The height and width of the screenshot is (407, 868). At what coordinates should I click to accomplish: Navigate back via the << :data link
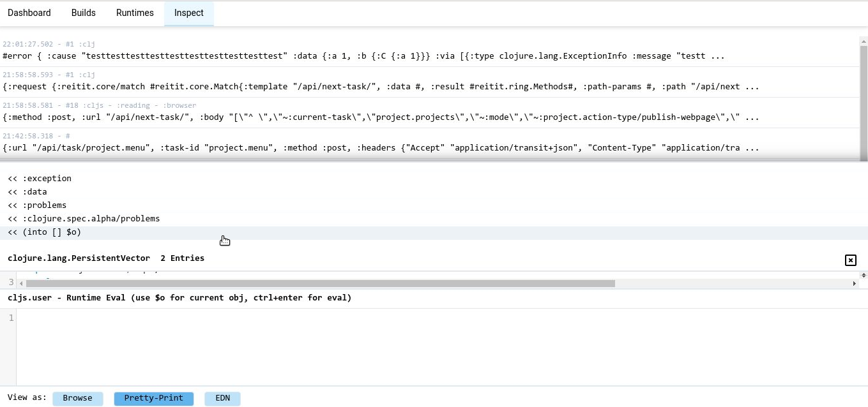coord(29,191)
